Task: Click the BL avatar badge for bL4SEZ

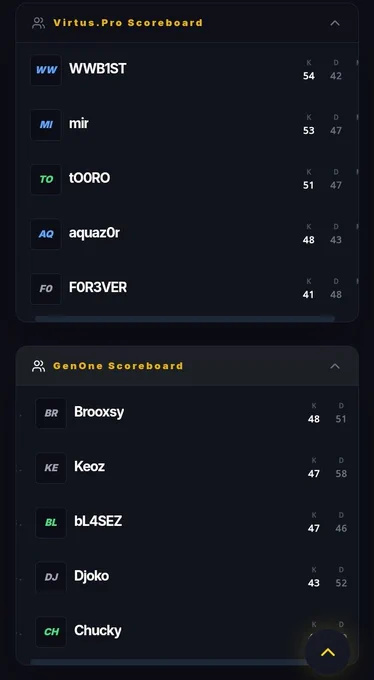Action: coord(51,523)
